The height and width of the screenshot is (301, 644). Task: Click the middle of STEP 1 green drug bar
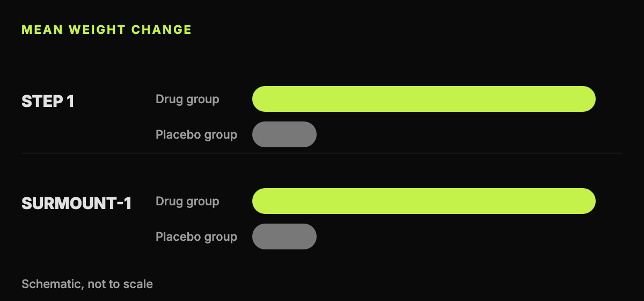pos(424,99)
